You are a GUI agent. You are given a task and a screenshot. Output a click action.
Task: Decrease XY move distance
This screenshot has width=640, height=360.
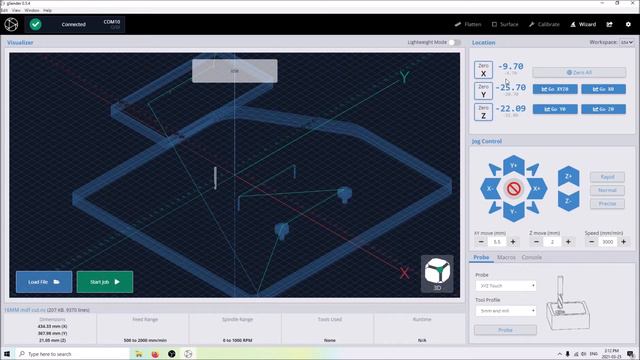pos(481,242)
